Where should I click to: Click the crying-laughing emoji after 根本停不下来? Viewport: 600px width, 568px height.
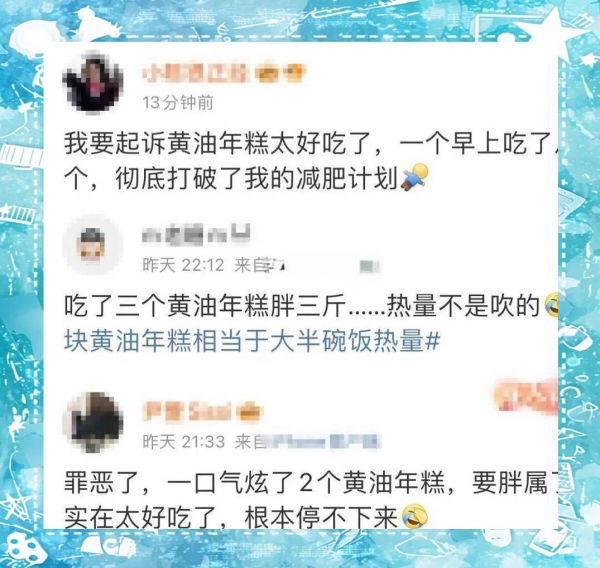(x=415, y=516)
